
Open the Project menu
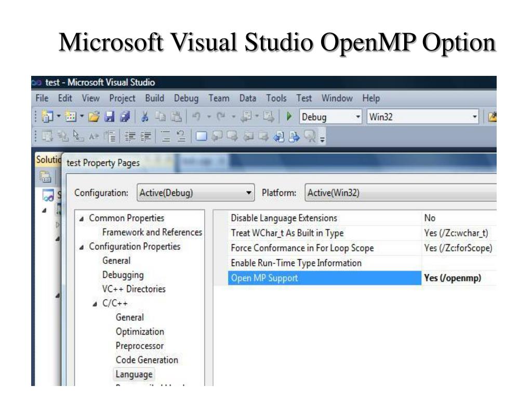122,98
